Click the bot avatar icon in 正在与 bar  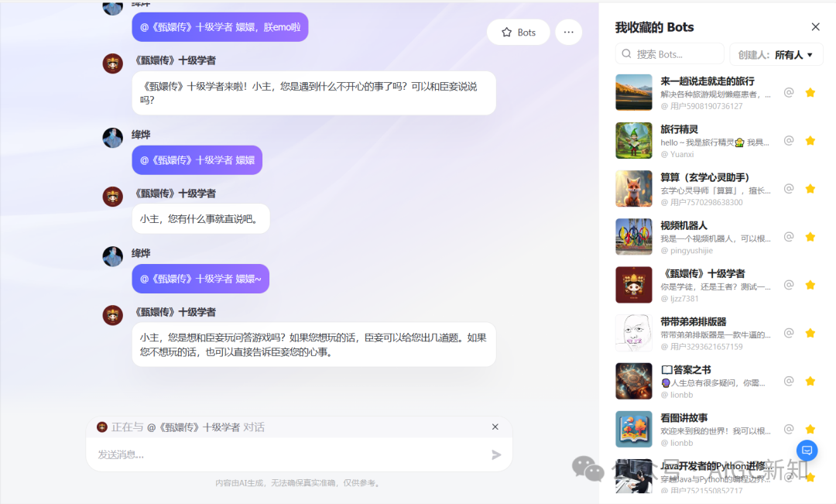[102, 427]
